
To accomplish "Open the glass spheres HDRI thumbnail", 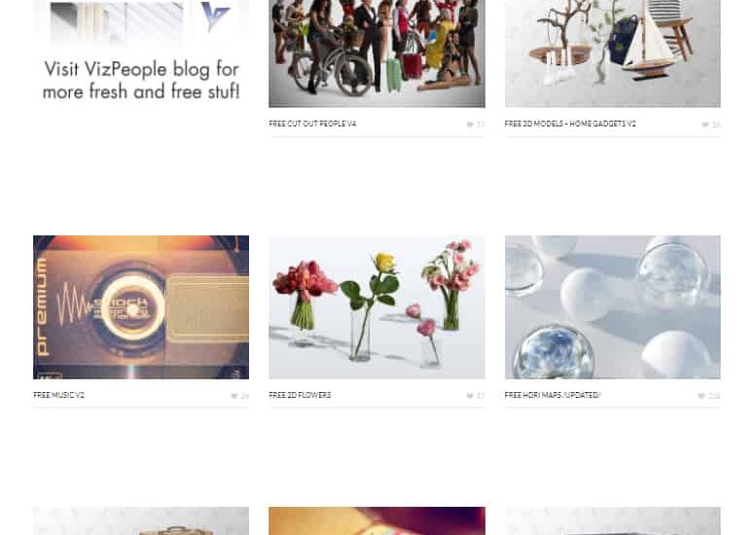I will click(x=612, y=307).
